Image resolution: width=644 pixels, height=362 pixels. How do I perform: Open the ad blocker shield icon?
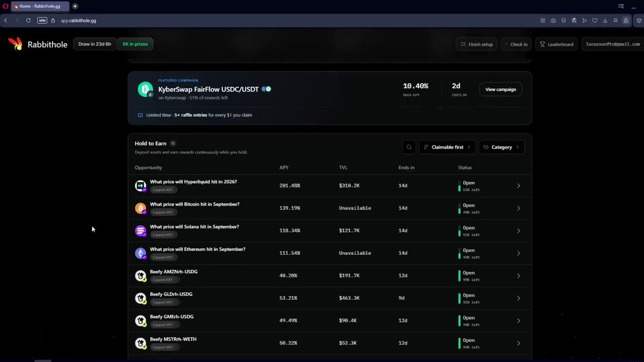point(563,20)
